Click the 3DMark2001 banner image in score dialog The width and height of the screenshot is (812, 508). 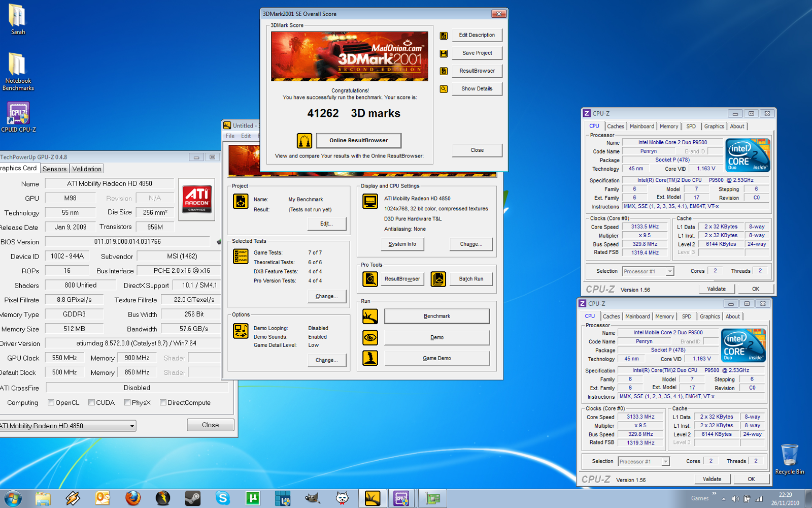click(349, 56)
